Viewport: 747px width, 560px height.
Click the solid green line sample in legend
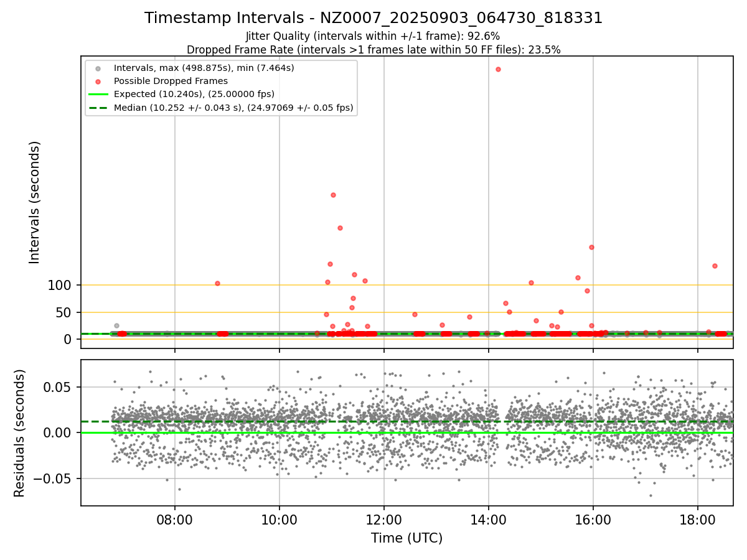[x=98, y=95]
